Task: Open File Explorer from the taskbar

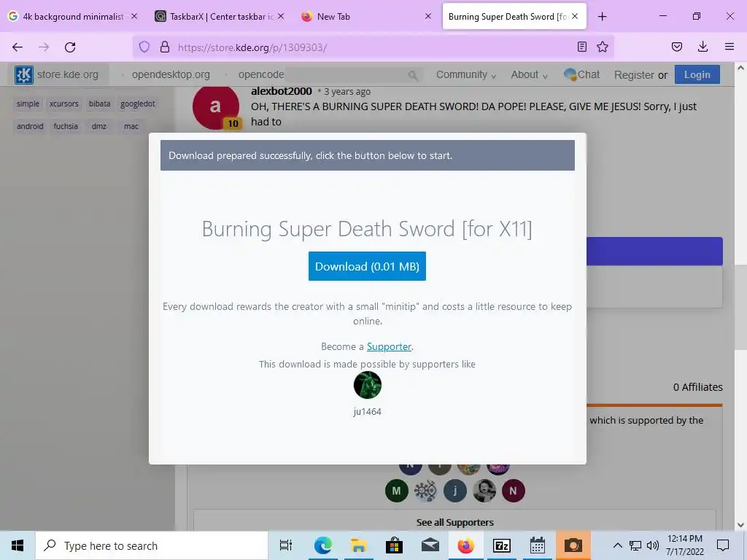Action: pyautogui.click(x=358, y=545)
